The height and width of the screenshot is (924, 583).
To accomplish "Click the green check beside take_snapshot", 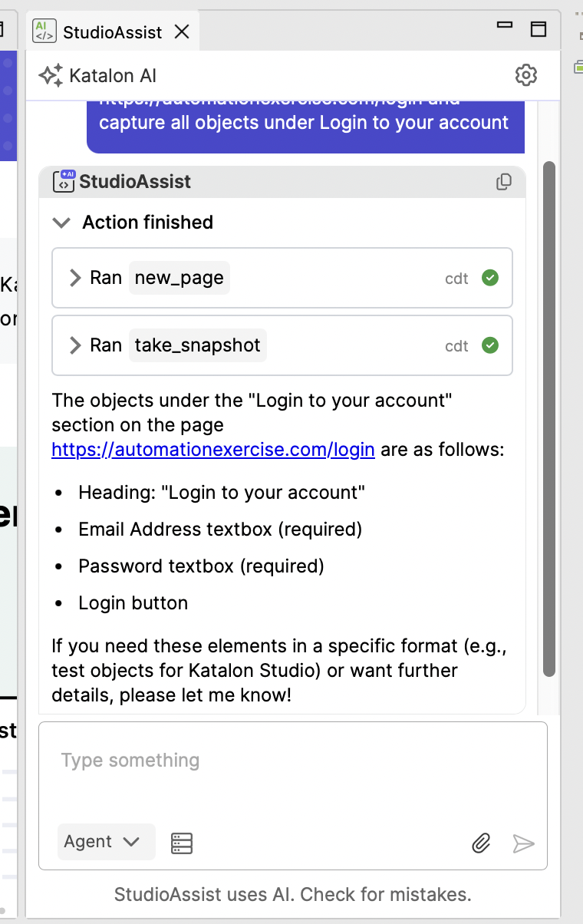I will point(491,345).
